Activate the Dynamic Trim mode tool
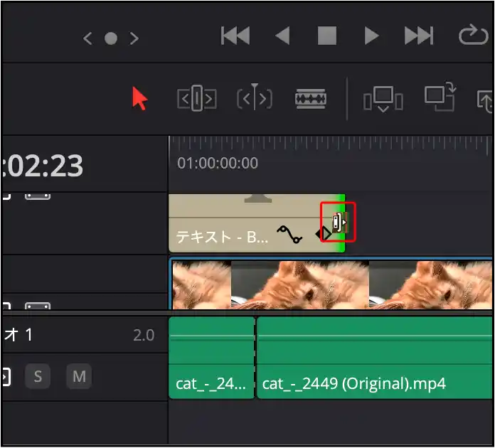The width and height of the screenshot is (495, 448). pyautogui.click(x=255, y=97)
